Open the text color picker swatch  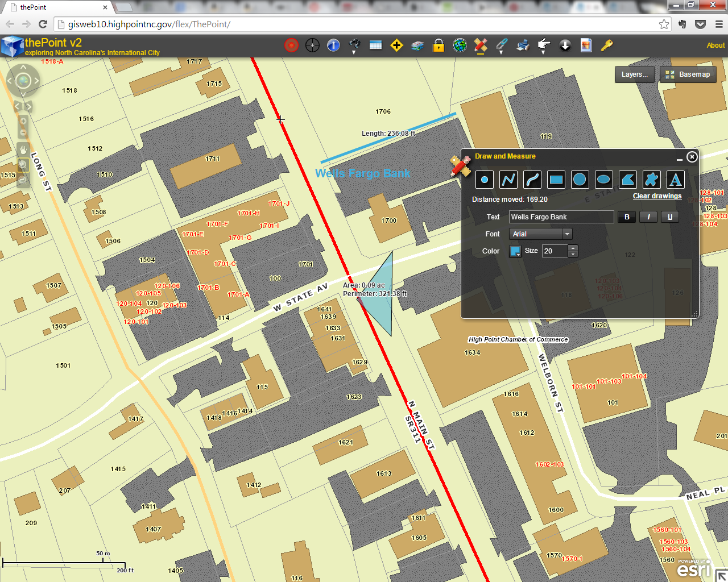(515, 251)
